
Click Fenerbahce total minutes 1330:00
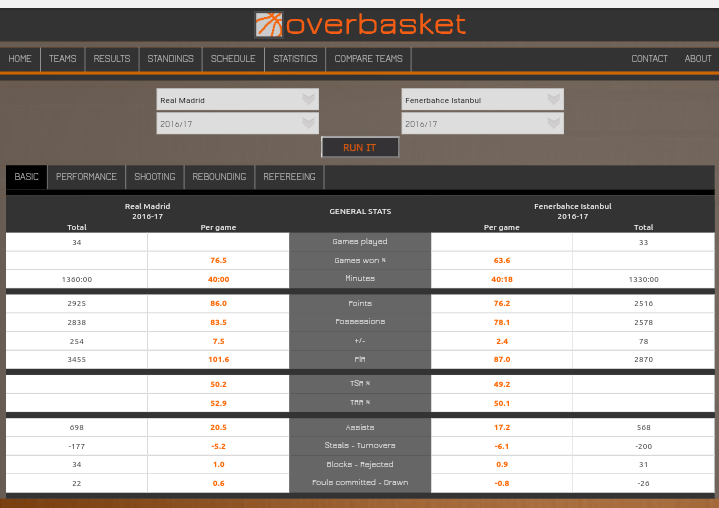(x=643, y=279)
